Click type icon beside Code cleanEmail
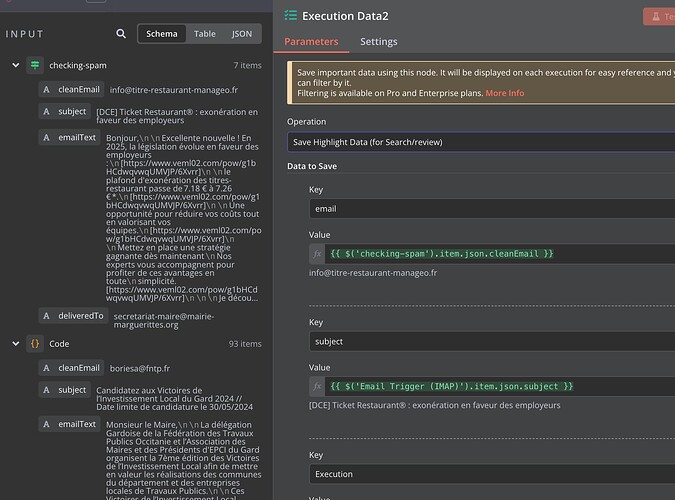Image resolution: width=675 pixels, height=500 pixels. click(x=46, y=368)
